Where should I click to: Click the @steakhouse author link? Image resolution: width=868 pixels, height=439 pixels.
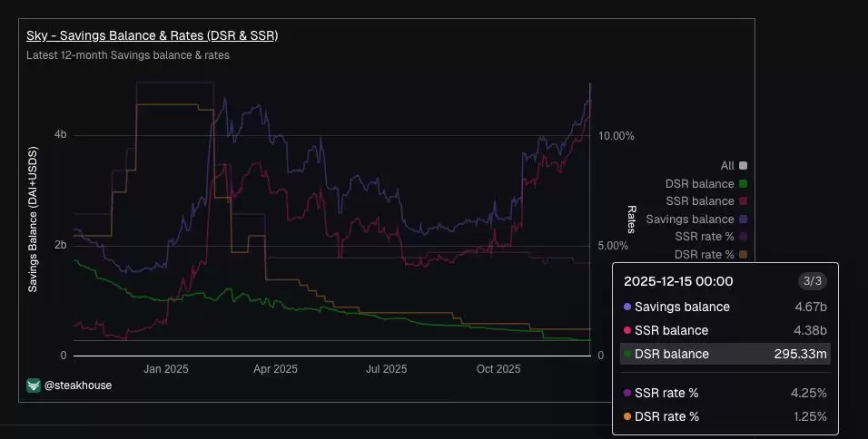(x=76, y=385)
